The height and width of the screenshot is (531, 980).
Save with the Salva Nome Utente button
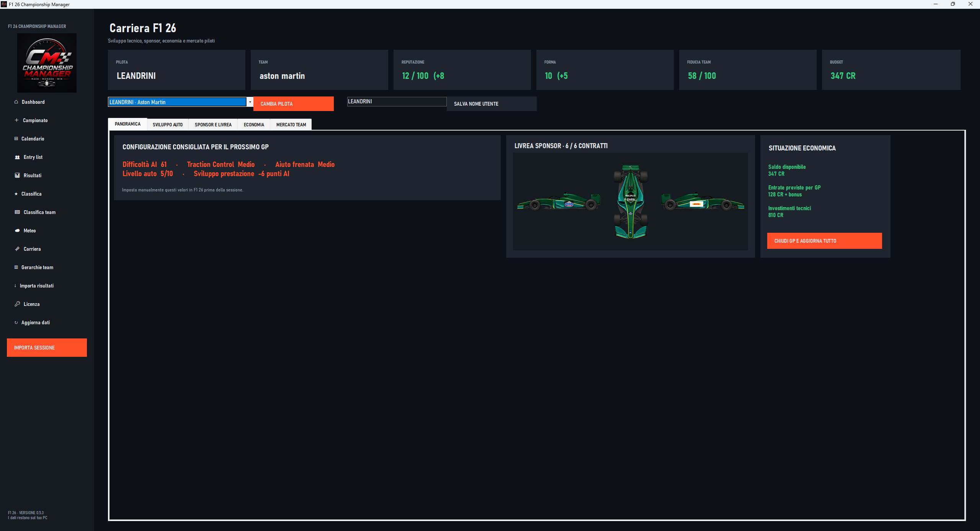pyautogui.click(x=492, y=104)
